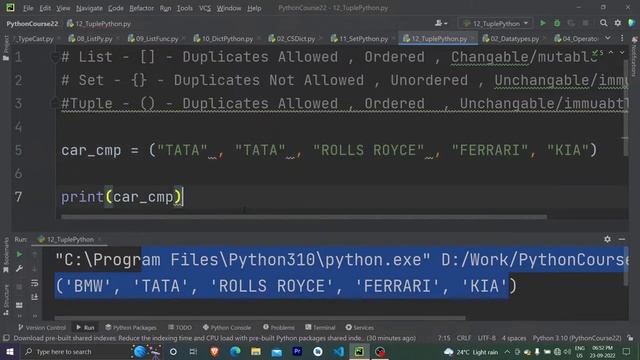Open editor tabs kebab options menu
This screenshot has width=640, height=360.
(622, 38)
